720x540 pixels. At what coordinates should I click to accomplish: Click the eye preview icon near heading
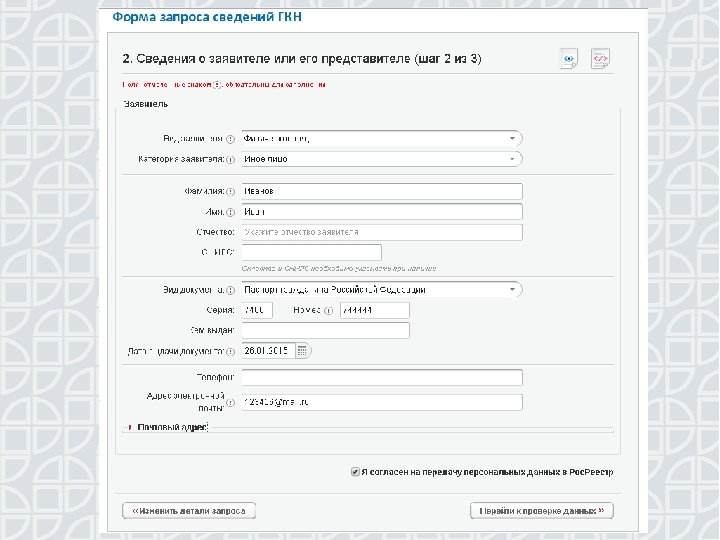tap(569, 59)
